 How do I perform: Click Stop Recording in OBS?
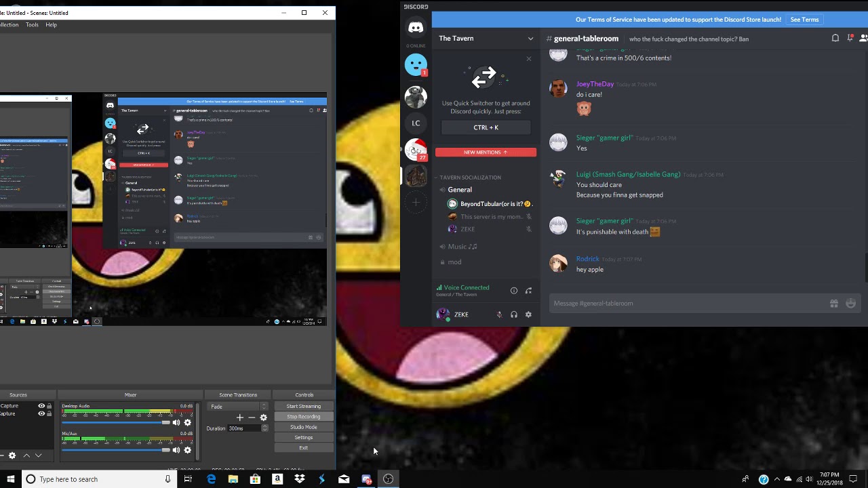304,417
